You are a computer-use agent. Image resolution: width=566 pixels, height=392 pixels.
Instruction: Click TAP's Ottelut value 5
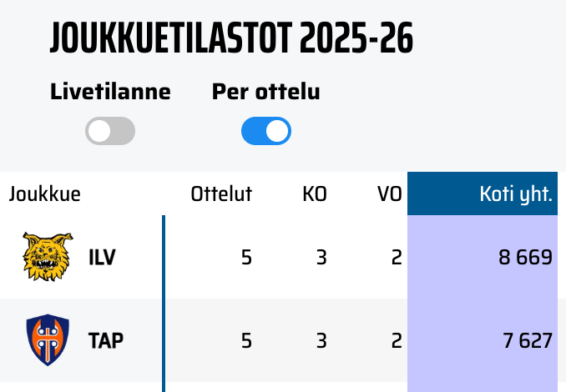click(246, 340)
